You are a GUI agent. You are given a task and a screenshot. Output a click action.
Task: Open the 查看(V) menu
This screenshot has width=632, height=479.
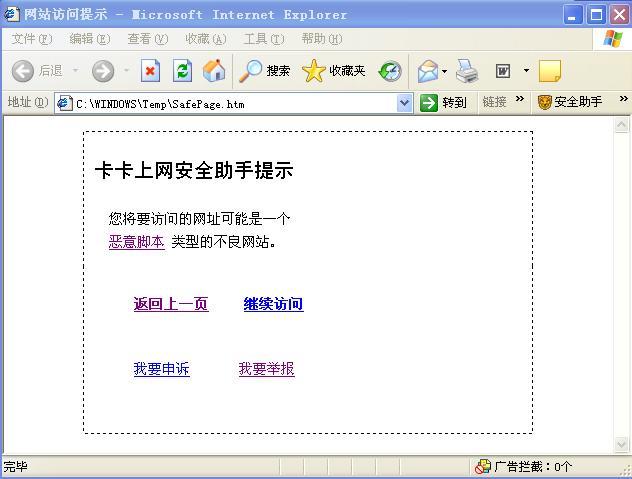coord(148,39)
